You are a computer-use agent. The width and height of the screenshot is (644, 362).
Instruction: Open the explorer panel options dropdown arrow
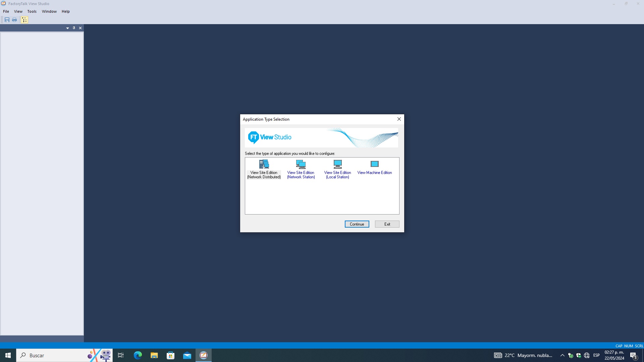tap(67, 28)
